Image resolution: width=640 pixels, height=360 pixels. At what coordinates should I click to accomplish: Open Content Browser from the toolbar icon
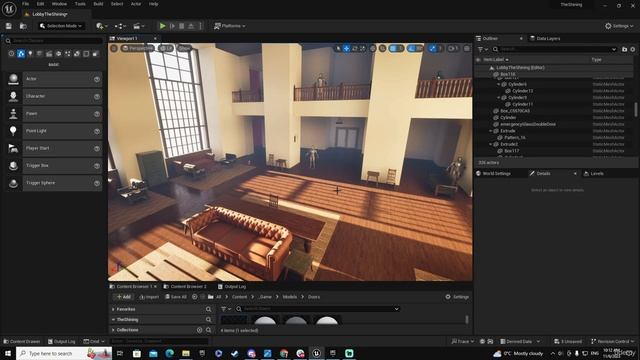click(x=23, y=26)
